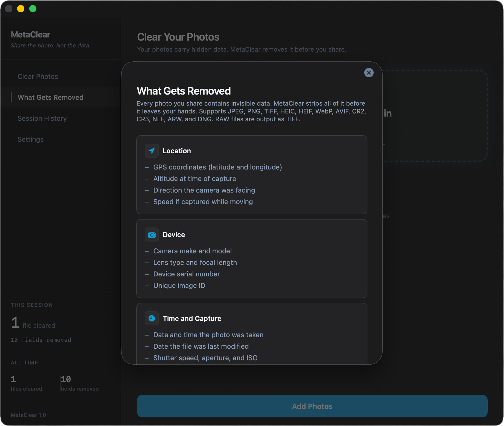Click '10 fields removed' session stat

coord(41,340)
